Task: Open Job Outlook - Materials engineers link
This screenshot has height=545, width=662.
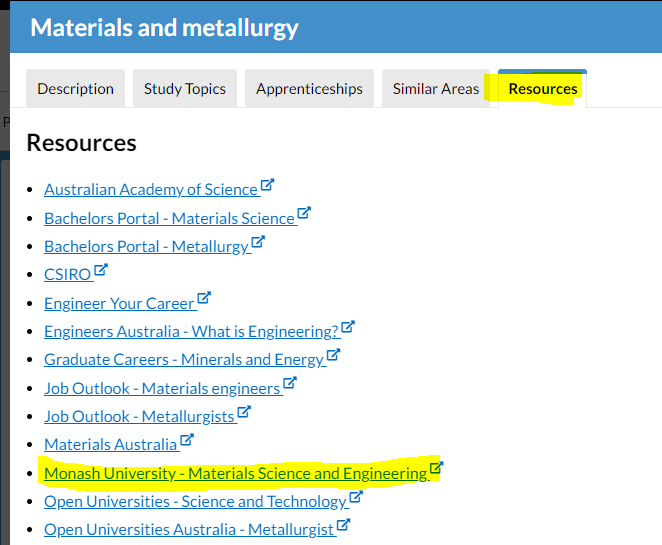Action: (163, 388)
